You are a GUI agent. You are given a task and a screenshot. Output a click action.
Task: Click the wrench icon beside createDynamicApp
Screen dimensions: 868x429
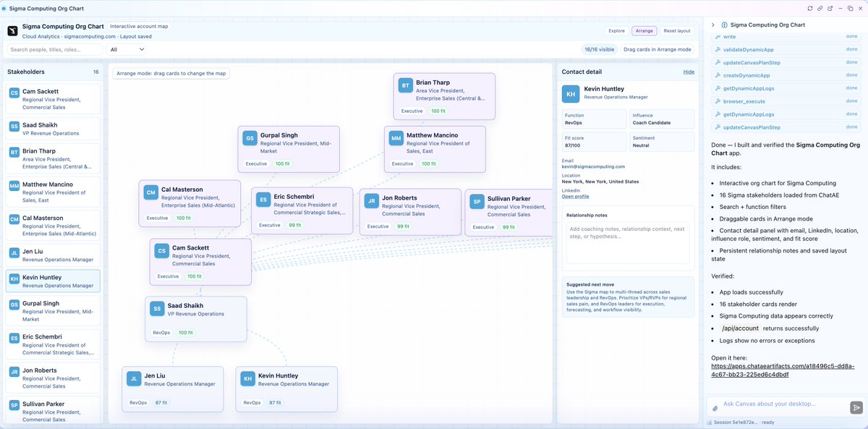(718, 75)
